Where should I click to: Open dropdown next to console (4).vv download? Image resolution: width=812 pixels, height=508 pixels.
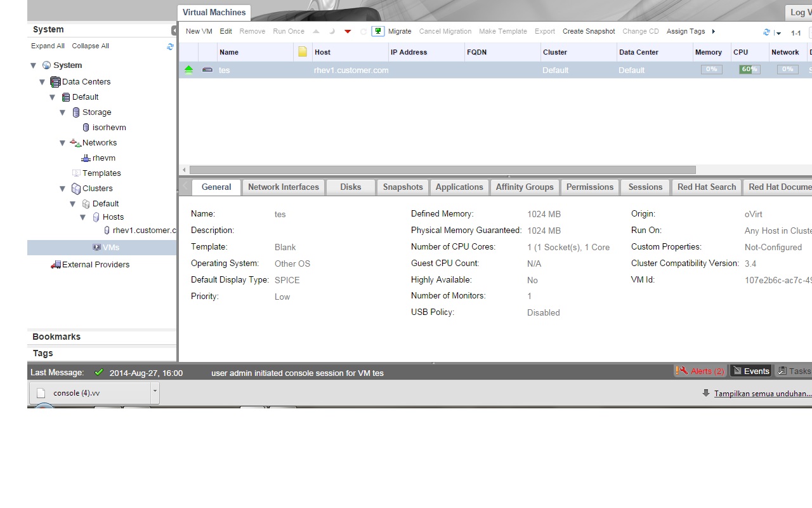(154, 392)
